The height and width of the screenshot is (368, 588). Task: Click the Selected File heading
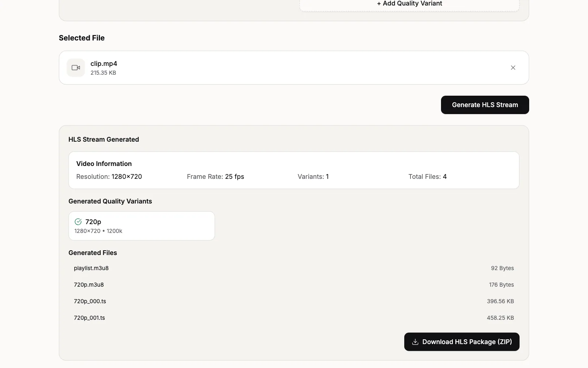click(82, 38)
